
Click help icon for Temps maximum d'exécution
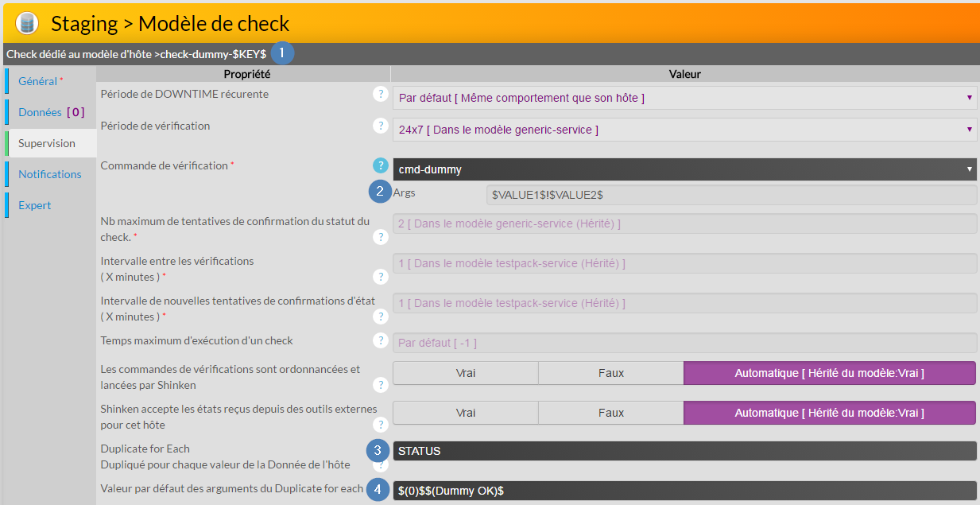pyautogui.click(x=381, y=340)
